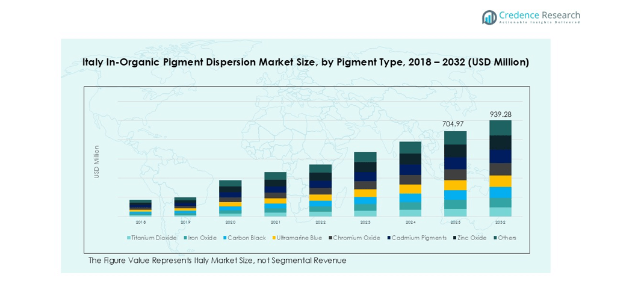
Task: Click the Iron Oxide legend marker
Action: pos(185,238)
